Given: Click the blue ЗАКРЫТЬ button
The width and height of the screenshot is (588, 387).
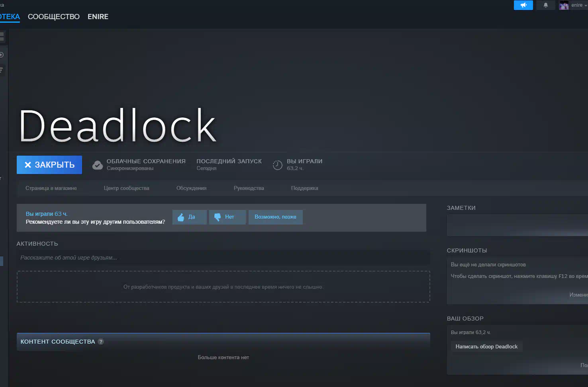Looking at the screenshot, I should pos(49,165).
